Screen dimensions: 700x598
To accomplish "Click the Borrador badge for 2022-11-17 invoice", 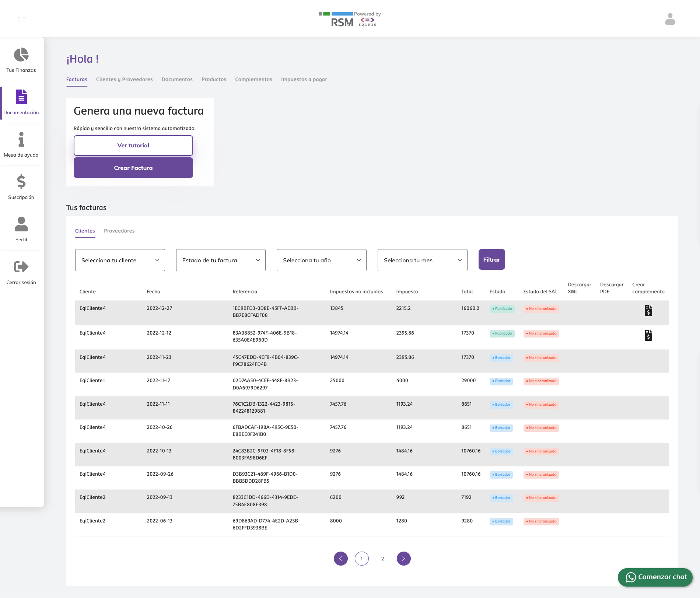I will point(501,381).
